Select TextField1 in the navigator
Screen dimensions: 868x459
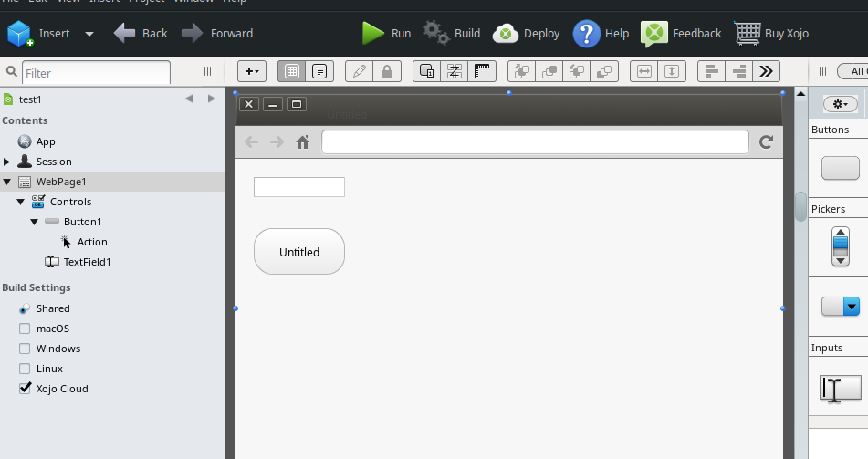(87, 262)
